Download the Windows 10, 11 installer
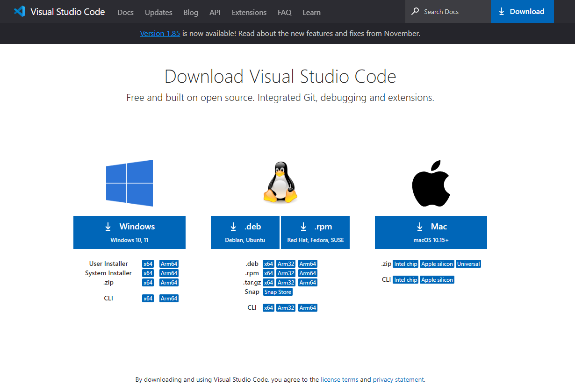The width and height of the screenshot is (575, 392). 129,232
